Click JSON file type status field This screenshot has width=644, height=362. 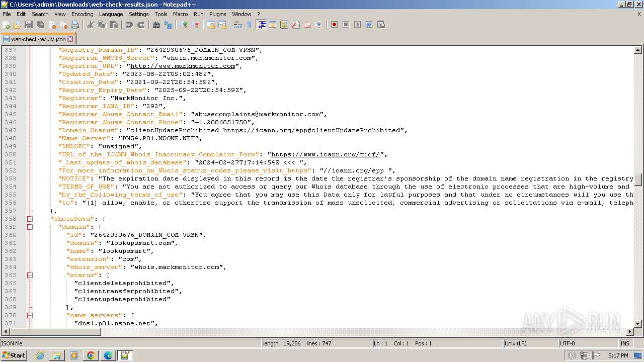pyautogui.click(x=130, y=343)
